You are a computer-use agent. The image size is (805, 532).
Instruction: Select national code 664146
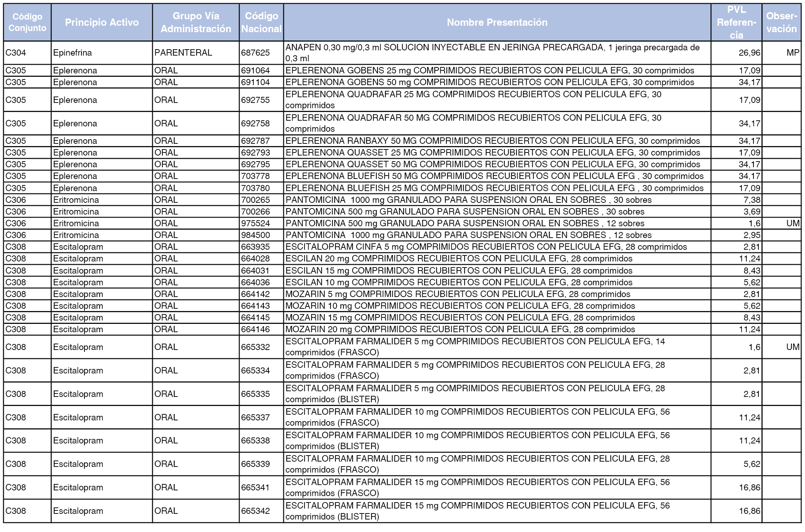click(261, 329)
